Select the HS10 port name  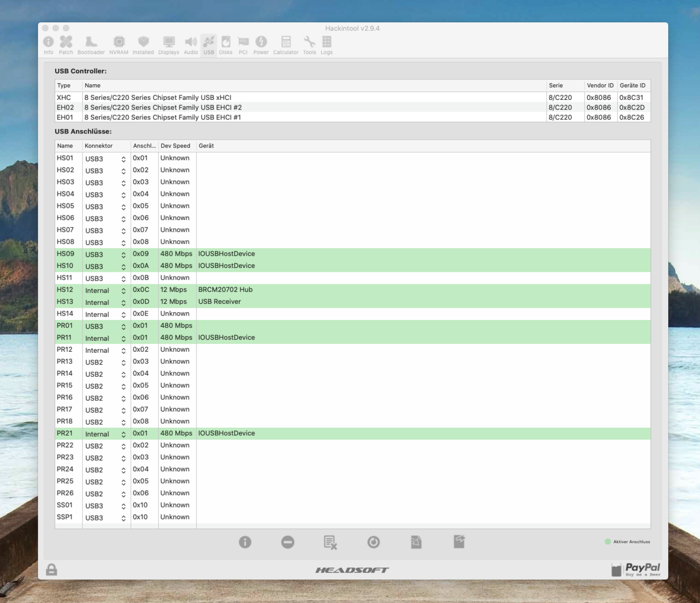(x=65, y=266)
